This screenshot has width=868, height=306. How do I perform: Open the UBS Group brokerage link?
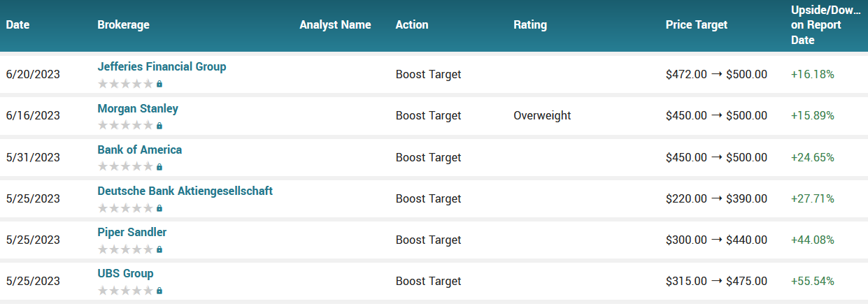(x=125, y=273)
